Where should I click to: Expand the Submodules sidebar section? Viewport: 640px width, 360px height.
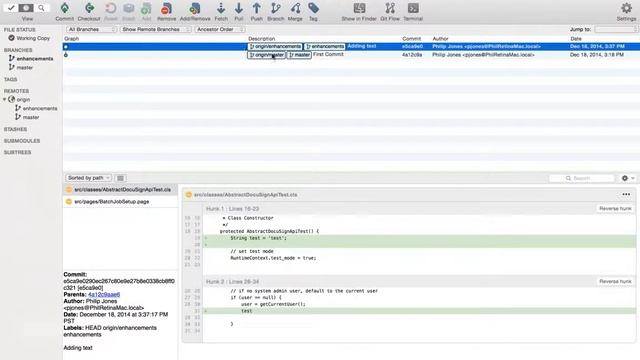tap(22, 141)
